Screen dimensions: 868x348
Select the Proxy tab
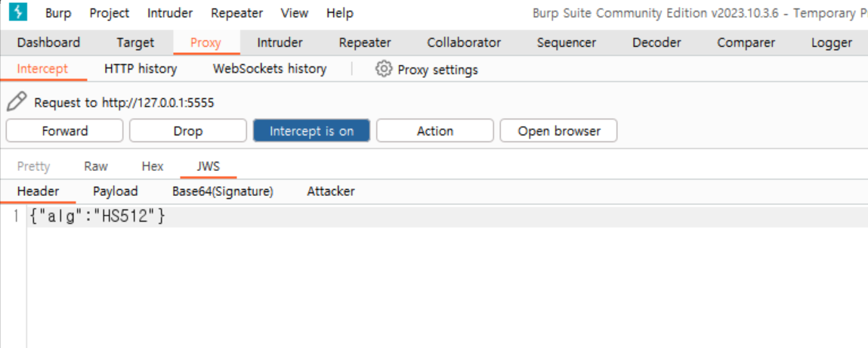click(x=206, y=42)
